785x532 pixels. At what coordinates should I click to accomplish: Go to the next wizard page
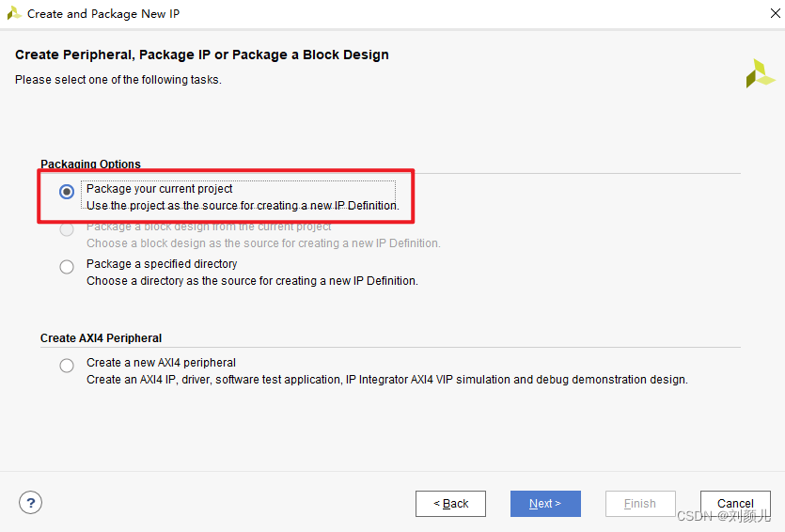pyautogui.click(x=545, y=504)
